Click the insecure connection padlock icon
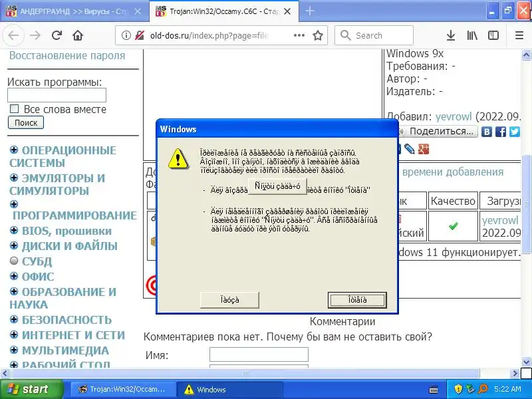 click(140, 35)
